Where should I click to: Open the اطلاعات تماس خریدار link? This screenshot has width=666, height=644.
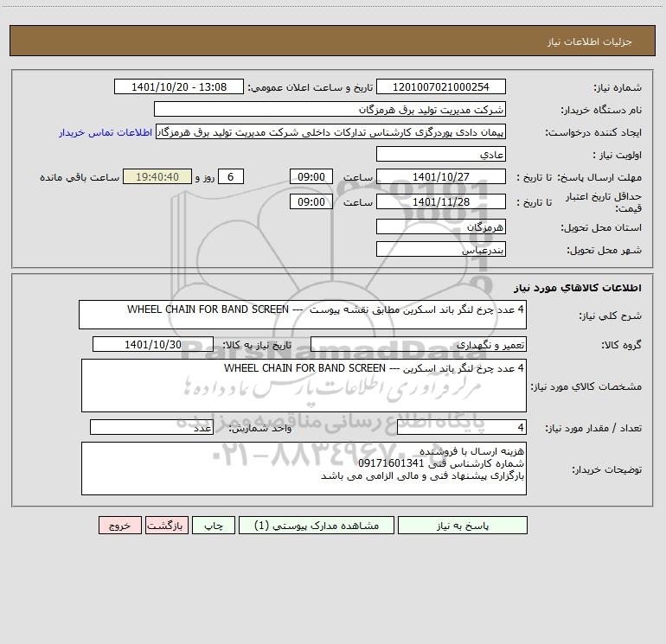106,132
